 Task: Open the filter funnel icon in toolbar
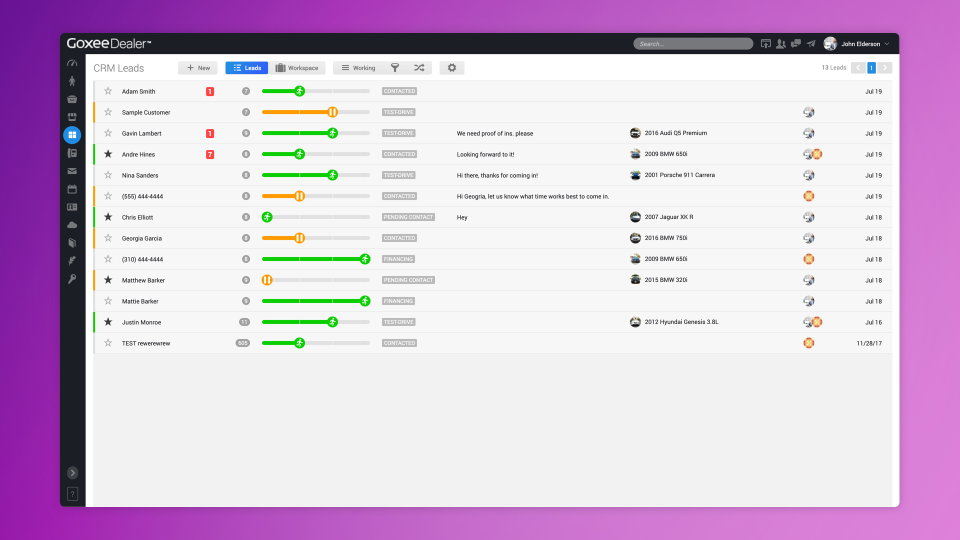(395, 68)
